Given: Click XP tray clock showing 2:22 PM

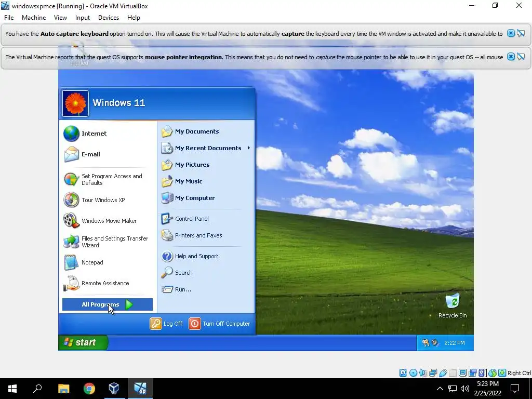Looking at the screenshot, I should click(x=454, y=343).
